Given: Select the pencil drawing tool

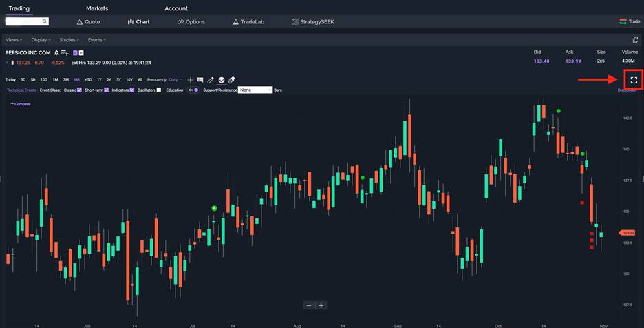Looking at the screenshot, I should point(211,80).
